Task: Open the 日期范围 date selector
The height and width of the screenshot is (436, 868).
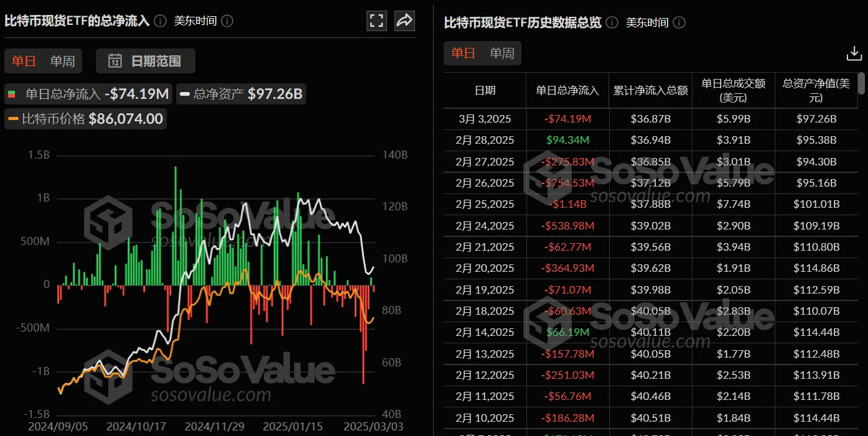Action: [145, 61]
